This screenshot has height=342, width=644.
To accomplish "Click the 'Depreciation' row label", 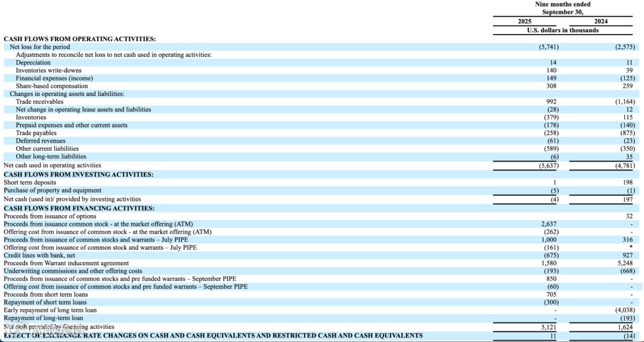I will (x=33, y=63).
